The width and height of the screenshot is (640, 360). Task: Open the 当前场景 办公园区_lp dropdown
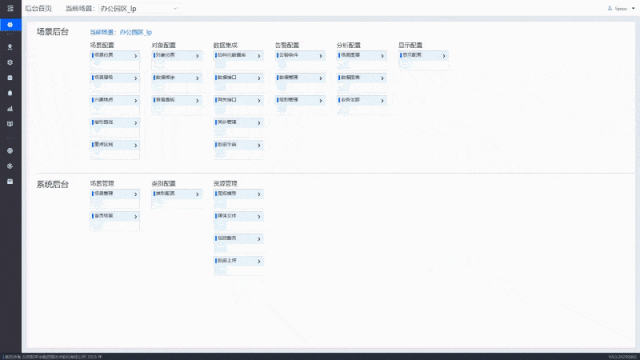pyautogui.click(x=139, y=9)
